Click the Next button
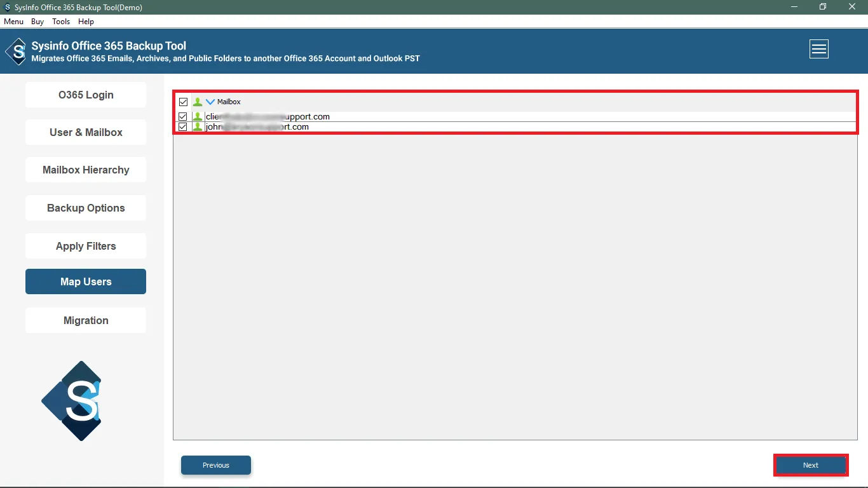The height and width of the screenshot is (488, 868). pos(811,465)
